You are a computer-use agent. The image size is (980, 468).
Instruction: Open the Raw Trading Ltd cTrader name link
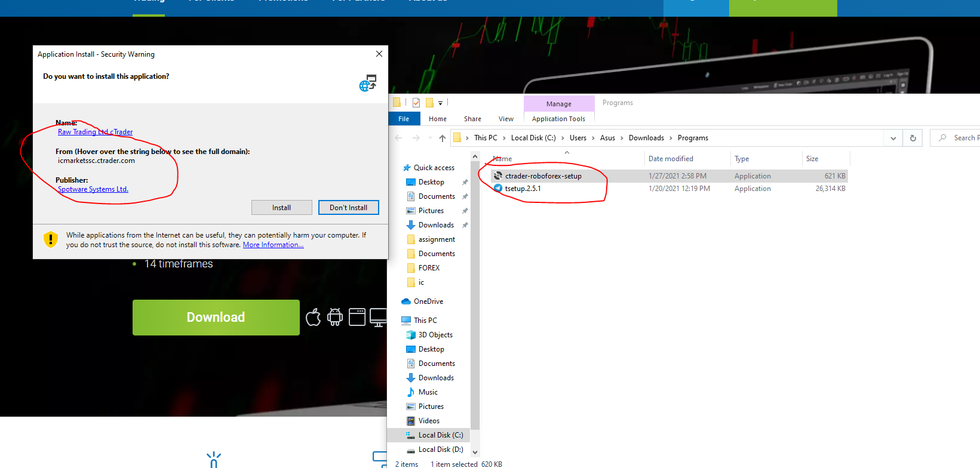coord(95,132)
